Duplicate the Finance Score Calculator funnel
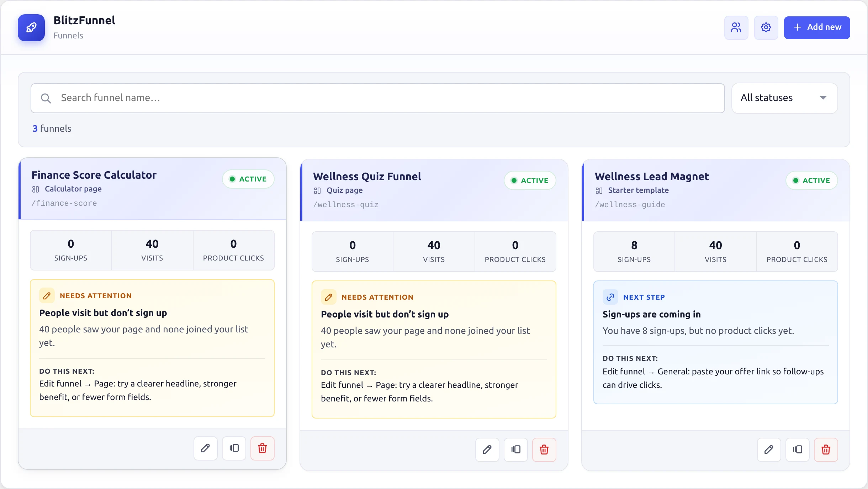 (x=234, y=448)
